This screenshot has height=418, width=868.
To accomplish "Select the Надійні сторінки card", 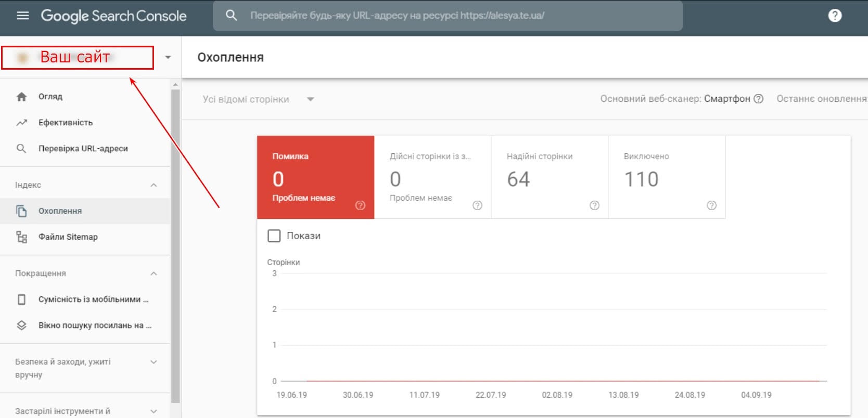I will point(550,177).
